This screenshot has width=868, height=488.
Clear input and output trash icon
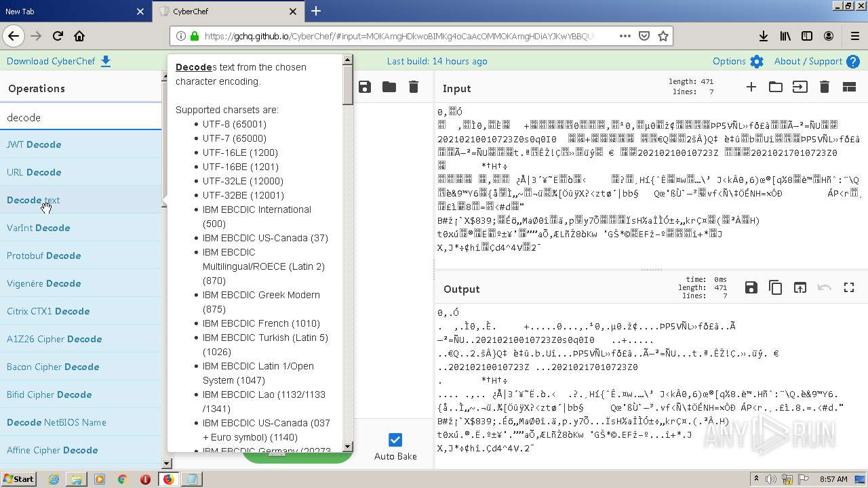coord(825,87)
